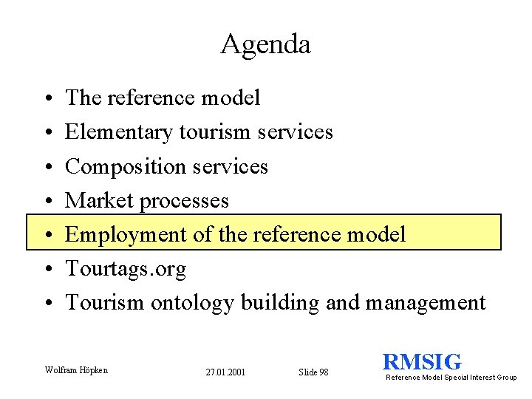Select 'The reference model' bullet text

click(163, 98)
